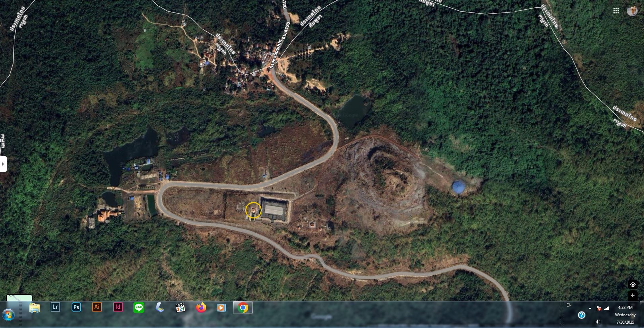Screen dimensions: 644x328
Task: Zoom in the map with plus button
Action: [x=633, y=295]
